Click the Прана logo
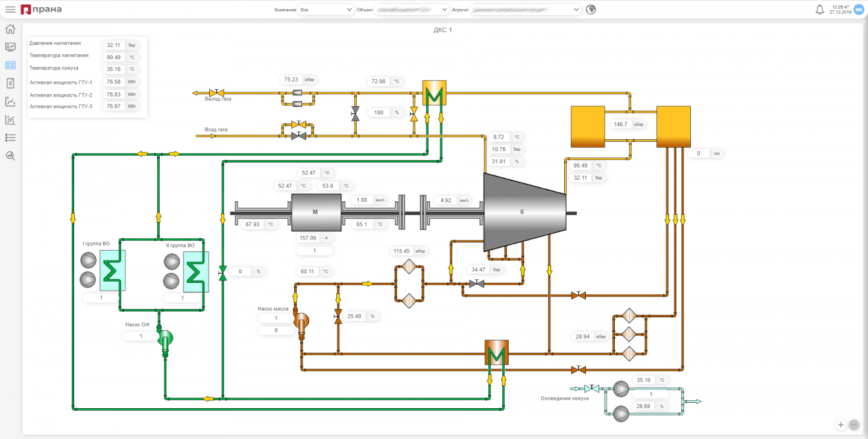Screen dimensions: 868x439 coord(41,9)
